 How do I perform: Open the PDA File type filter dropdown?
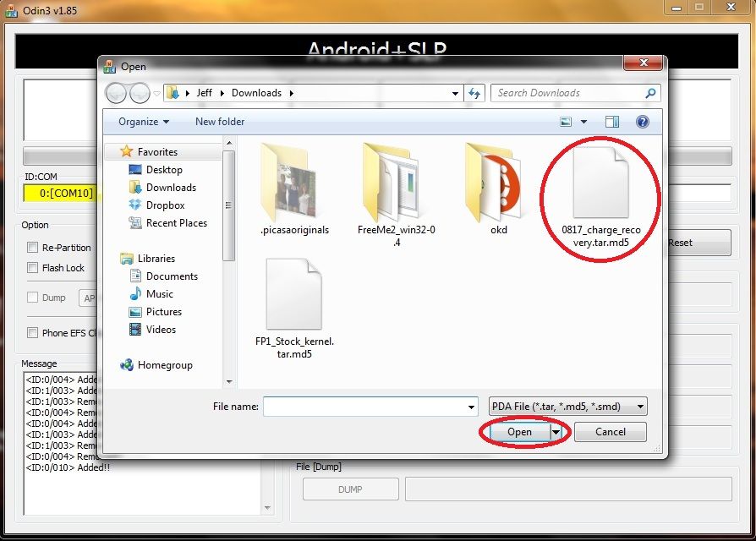point(568,407)
